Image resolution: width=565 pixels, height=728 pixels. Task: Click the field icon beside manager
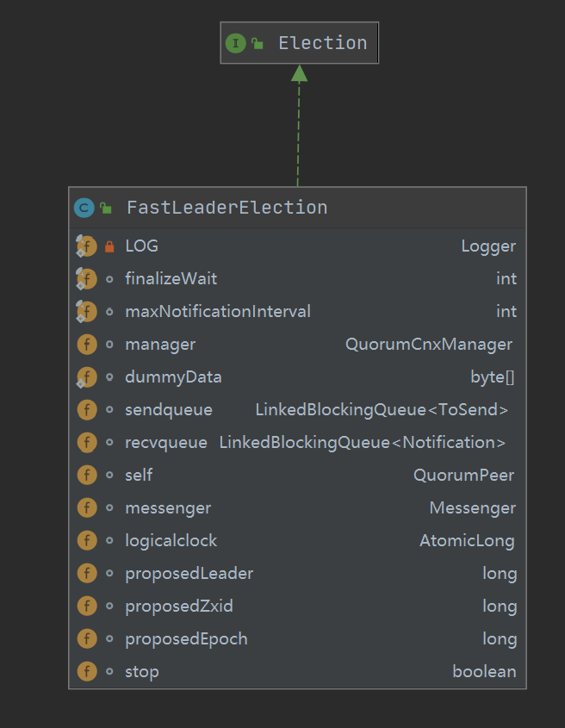87,345
